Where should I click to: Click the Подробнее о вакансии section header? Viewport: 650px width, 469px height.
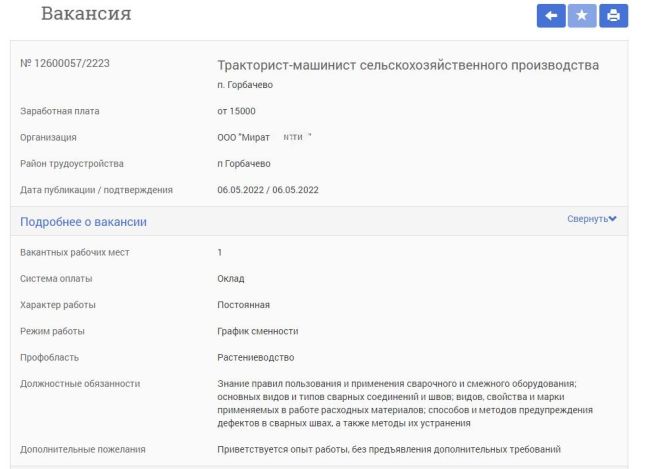coord(83,222)
